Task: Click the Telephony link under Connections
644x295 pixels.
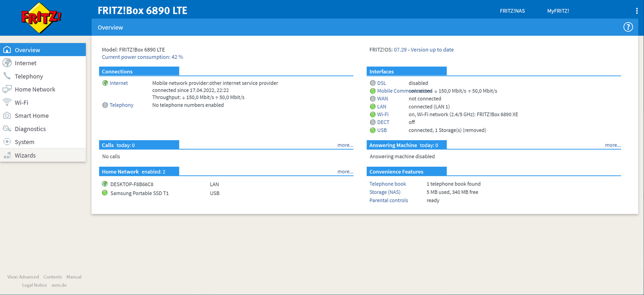Action: click(x=122, y=105)
